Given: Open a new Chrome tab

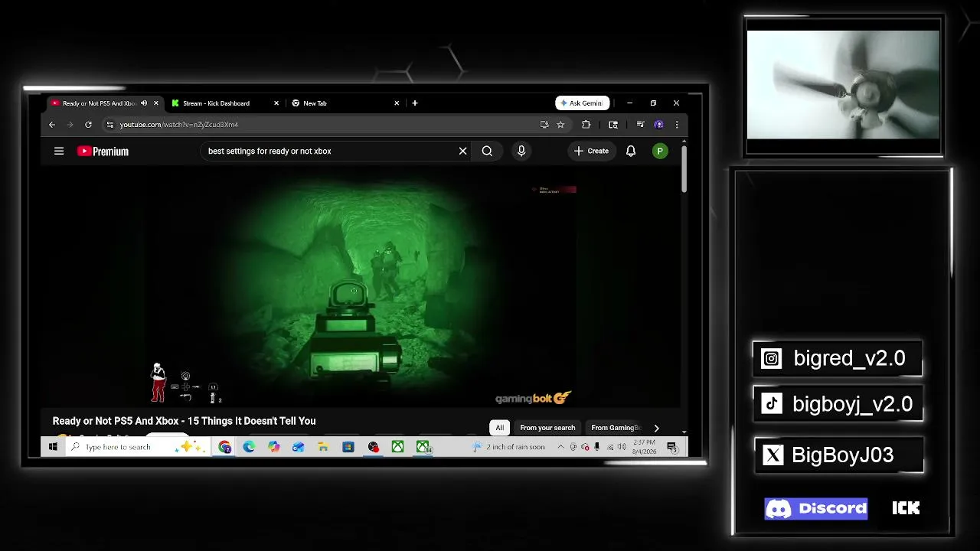Looking at the screenshot, I should coord(415,103).
